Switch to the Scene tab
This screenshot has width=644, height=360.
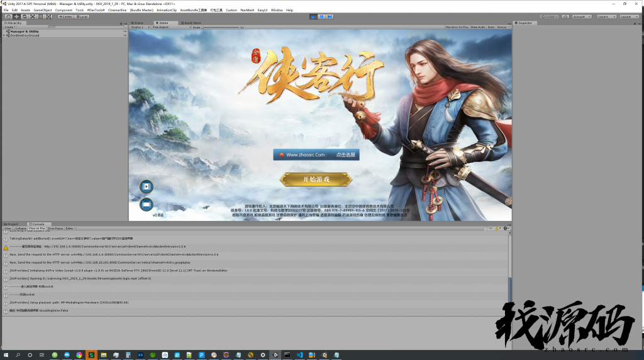138,23
